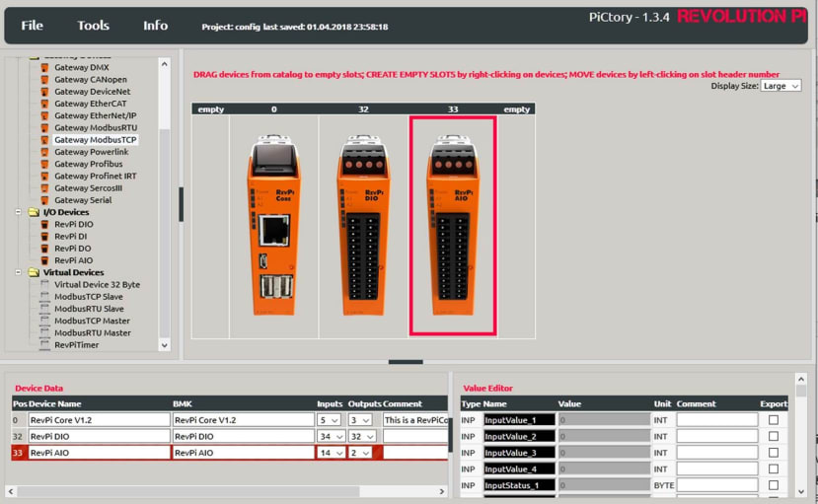Collapse the Virtual Devices tree node

(19, 272)
